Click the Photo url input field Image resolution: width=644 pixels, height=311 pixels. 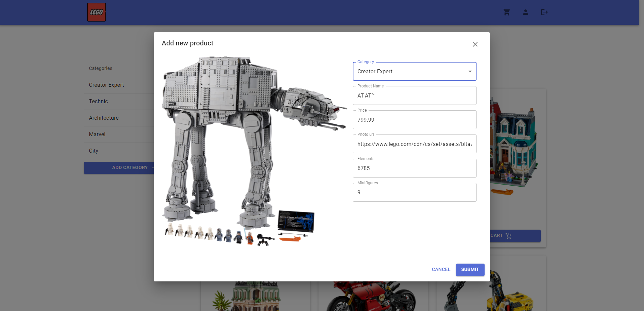coord(414,144)
